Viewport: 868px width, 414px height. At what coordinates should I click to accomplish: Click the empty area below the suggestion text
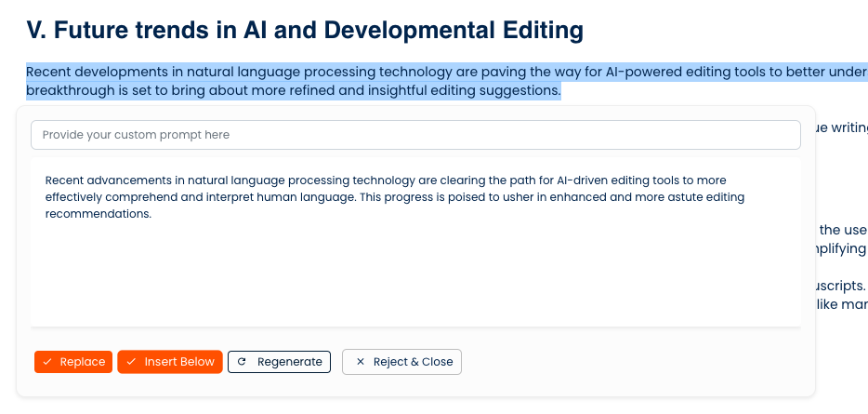tap(415, 274)
